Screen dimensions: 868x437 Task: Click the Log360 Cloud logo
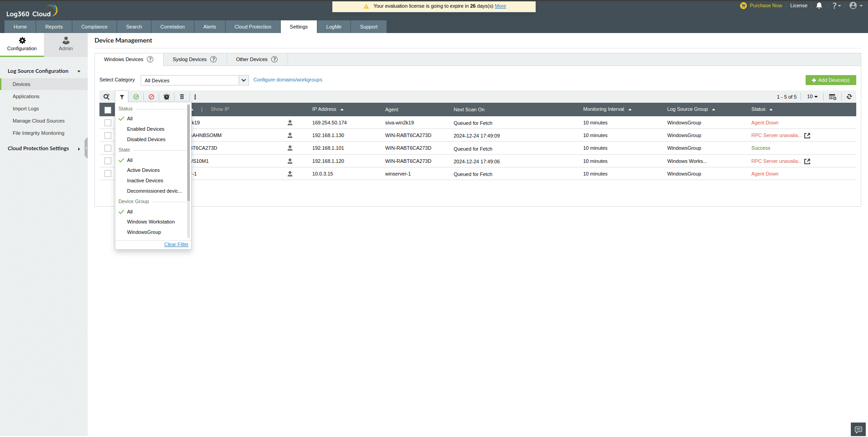point(32,11)
